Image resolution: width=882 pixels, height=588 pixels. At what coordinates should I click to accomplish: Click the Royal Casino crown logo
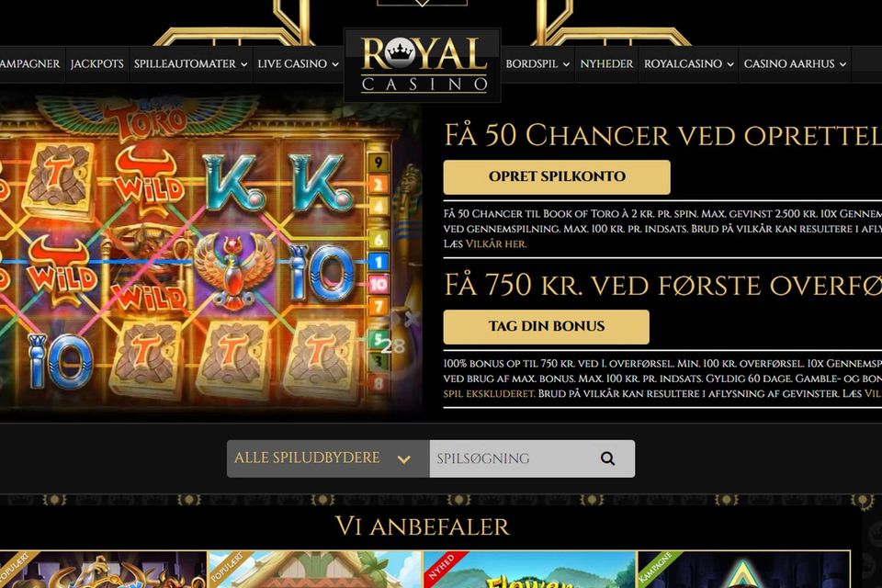click(423, 65)
